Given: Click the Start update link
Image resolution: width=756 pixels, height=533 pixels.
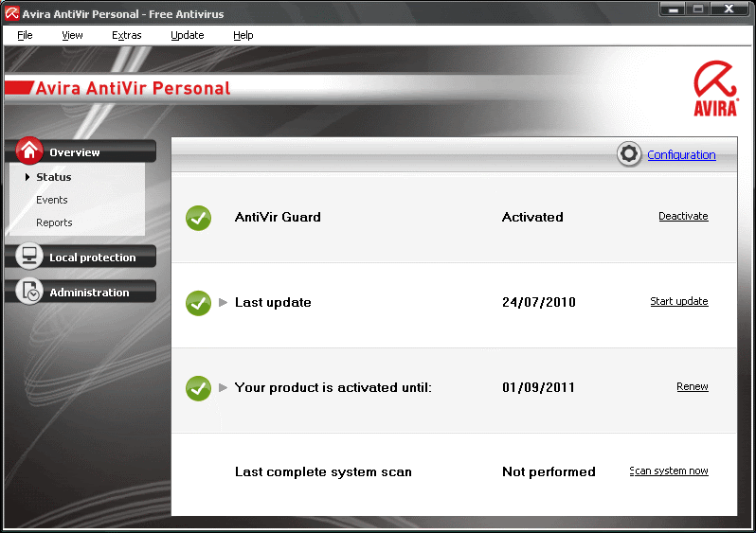Looking at the screenshot, I should tap(678, 302).
